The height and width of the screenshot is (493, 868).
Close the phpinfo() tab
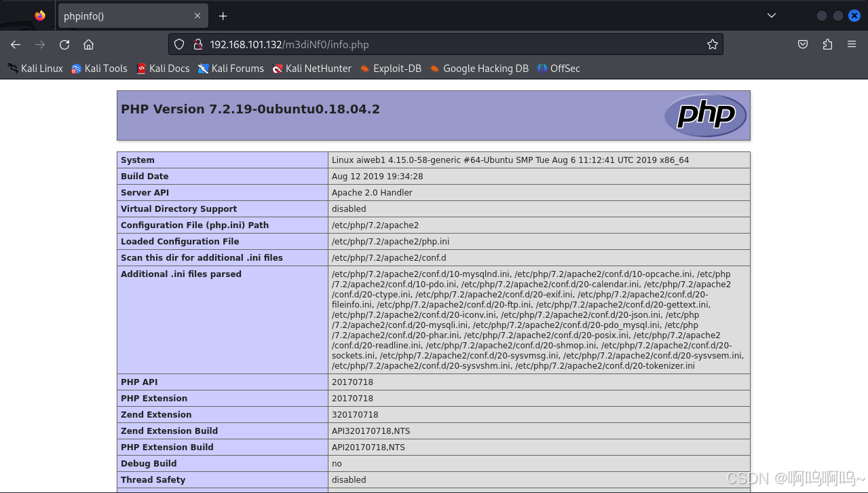click(x=197, y=16)
